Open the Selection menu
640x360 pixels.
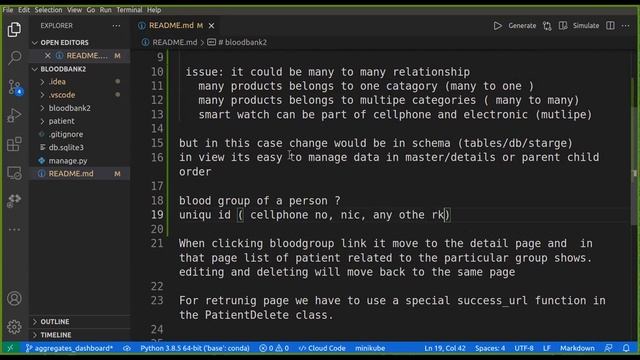(48, 10)
